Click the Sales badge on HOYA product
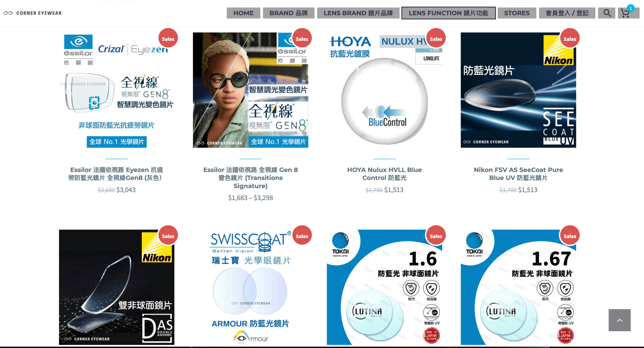The image size is (644, 348). tap(436, 38)
